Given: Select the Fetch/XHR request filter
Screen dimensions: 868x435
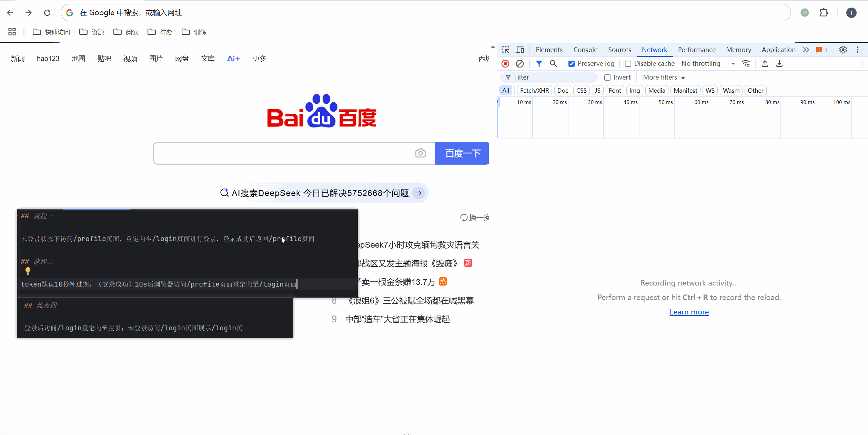Looking at the screenshot, I should (x=534, y=90).
